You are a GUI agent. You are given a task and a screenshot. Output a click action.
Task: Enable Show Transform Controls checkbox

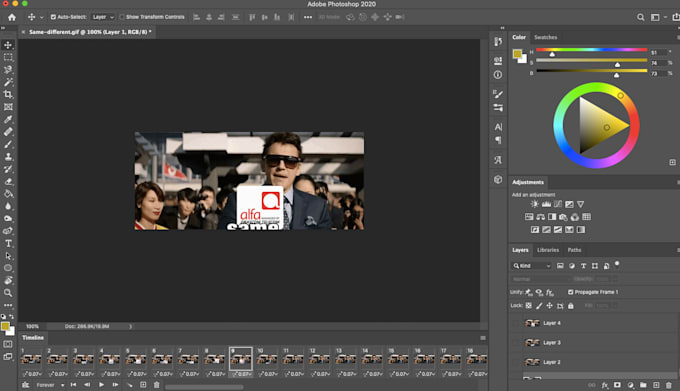point(122,17)
